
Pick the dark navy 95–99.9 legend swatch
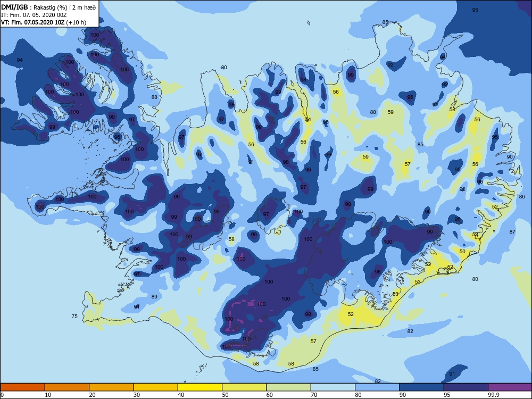[x=466, y=387]
